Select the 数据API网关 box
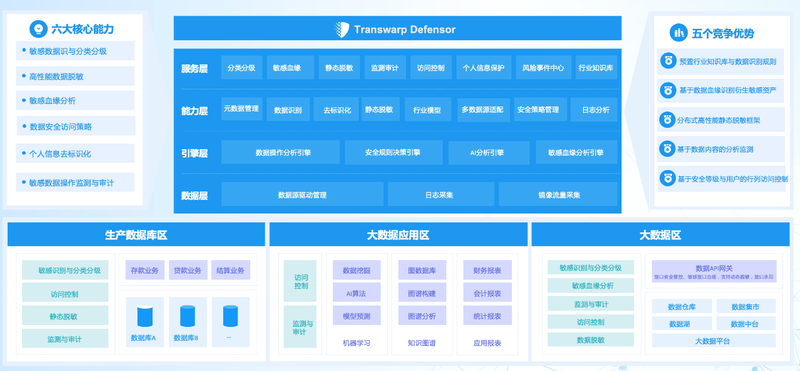Viewport: 800px width, 371px height. tap(714, 271)
